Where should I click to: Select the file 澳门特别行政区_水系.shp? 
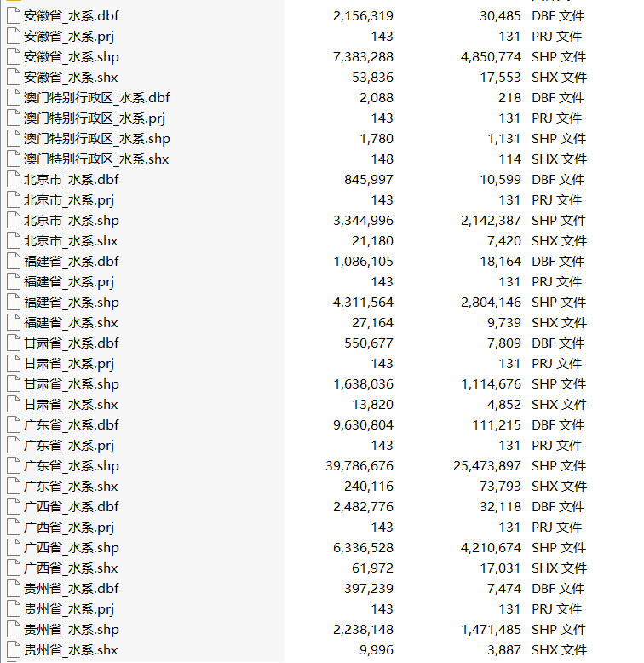point(97,139)
